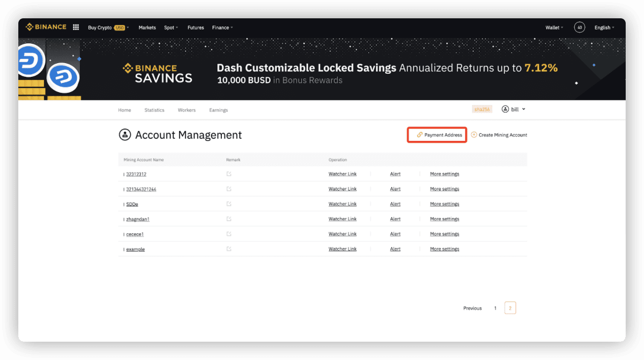
Task: Open Alert for account example
Action: tap(395, 249)
